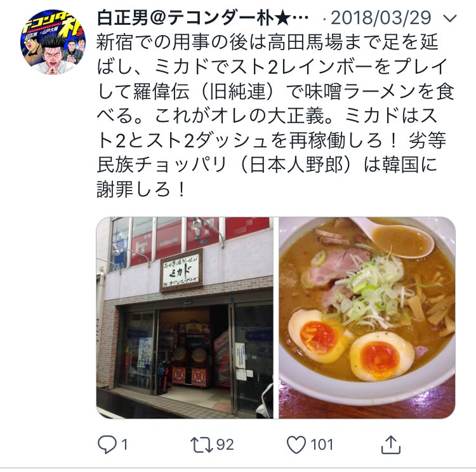Click the last line 謝罪しろ！ of tweet
476x472 pixels.
(141, 189)
